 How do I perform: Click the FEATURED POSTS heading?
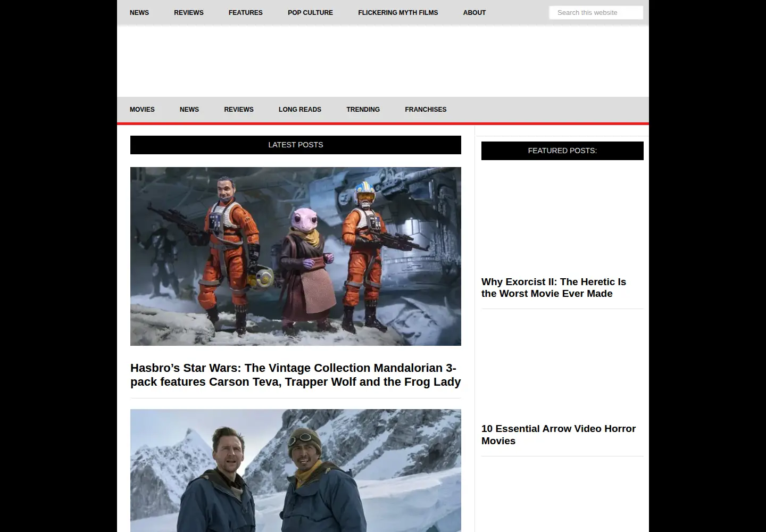(x=562, y=151)
